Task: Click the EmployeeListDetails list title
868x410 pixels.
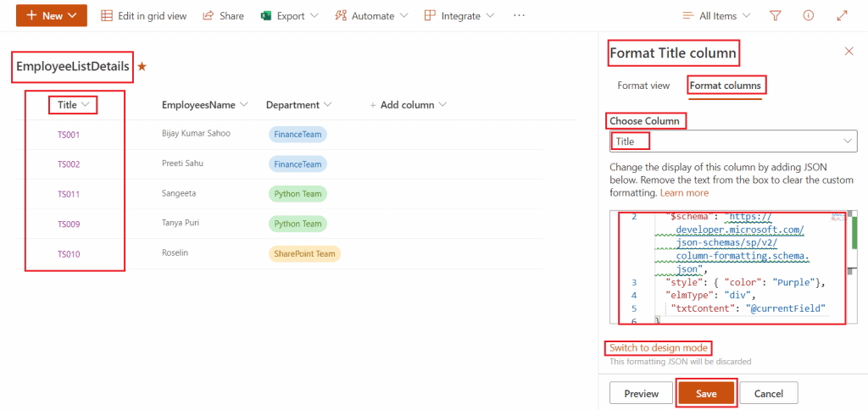Action: (73, 67)
